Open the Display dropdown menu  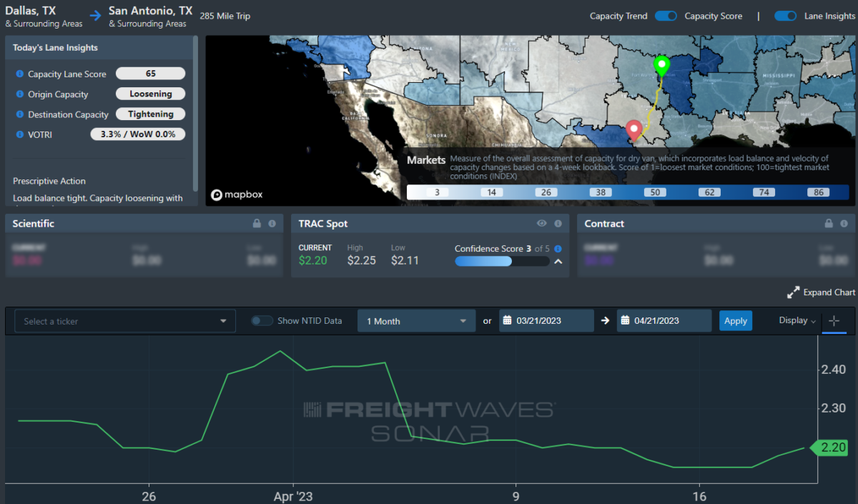[x=797, y=321]
